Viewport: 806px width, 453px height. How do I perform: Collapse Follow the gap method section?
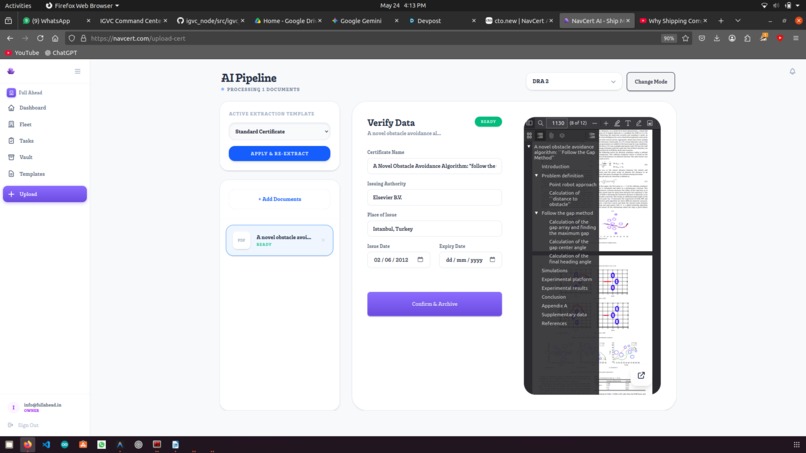click(536, 213)
